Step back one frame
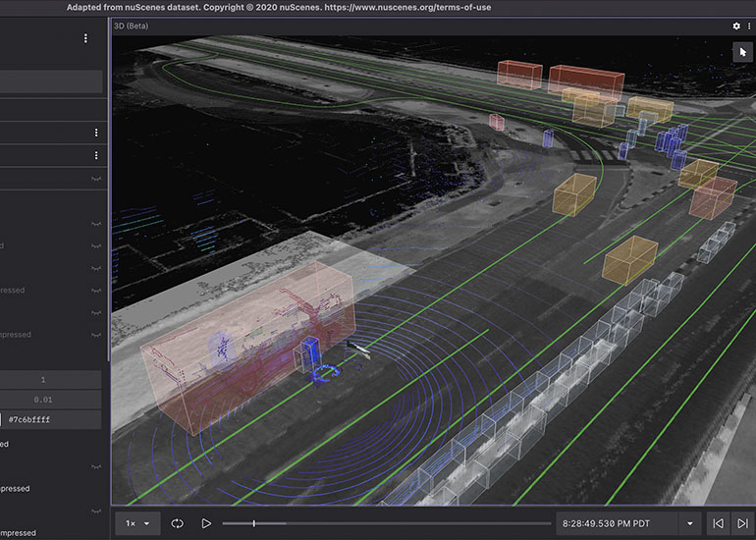756x540 pixels. coord(718,523)
